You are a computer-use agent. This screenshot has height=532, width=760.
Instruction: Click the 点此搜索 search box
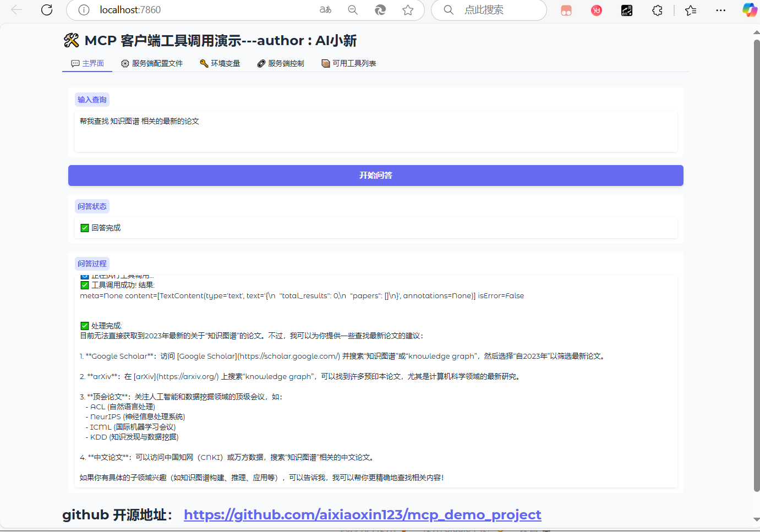(489, 10)
